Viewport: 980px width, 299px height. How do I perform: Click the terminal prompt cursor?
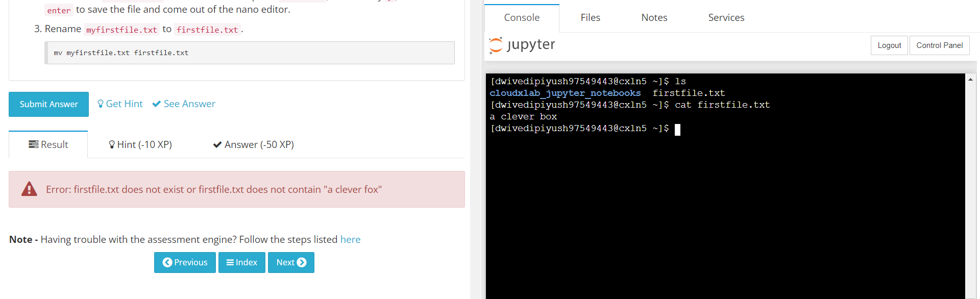[677, 130]
